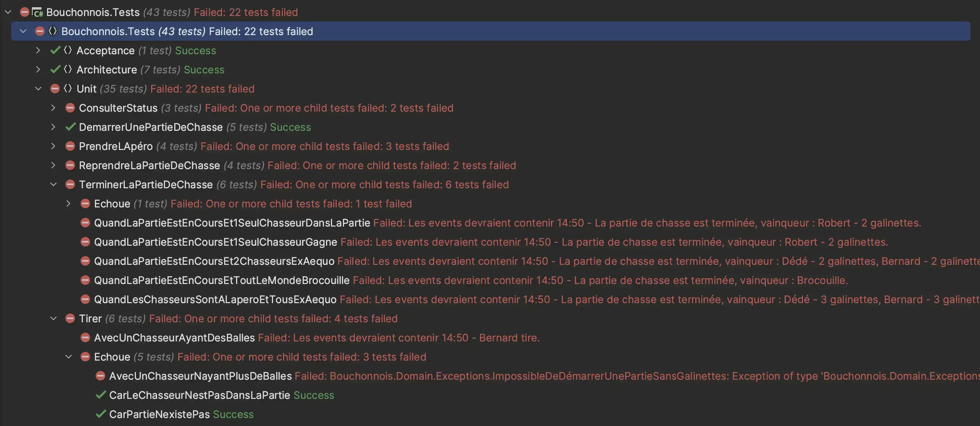Image resolution: width=980 pixels, height=426 pixels.
Task: Click the C# project icon beside Bouchonnois.Tests
Action: pyautogui.click(x=37, y=12)
